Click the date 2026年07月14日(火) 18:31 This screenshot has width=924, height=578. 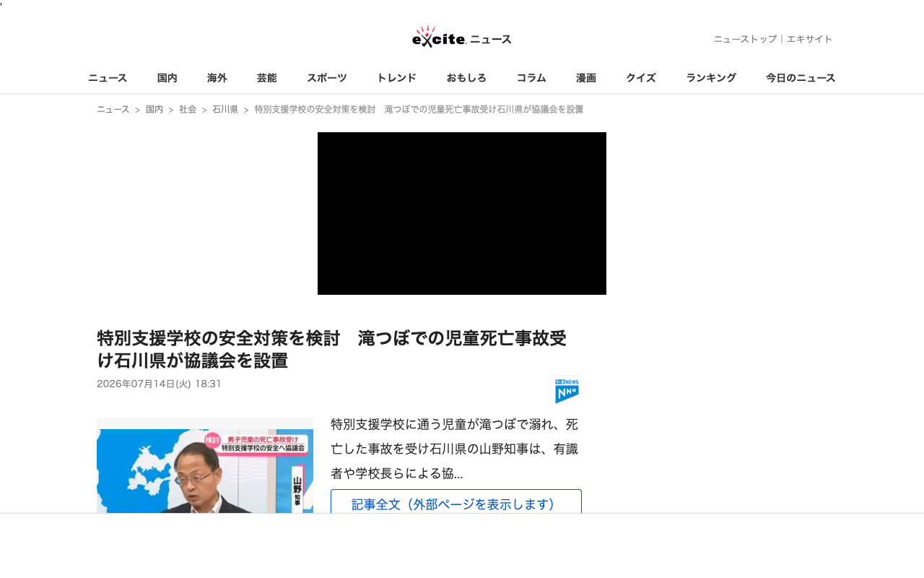(159, 384)
